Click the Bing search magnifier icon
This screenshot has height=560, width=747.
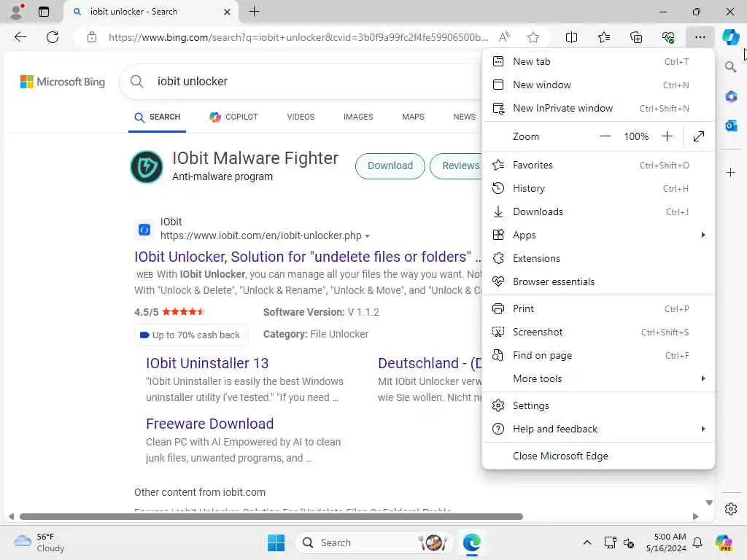pyautogui.click(x=136, y=82)
